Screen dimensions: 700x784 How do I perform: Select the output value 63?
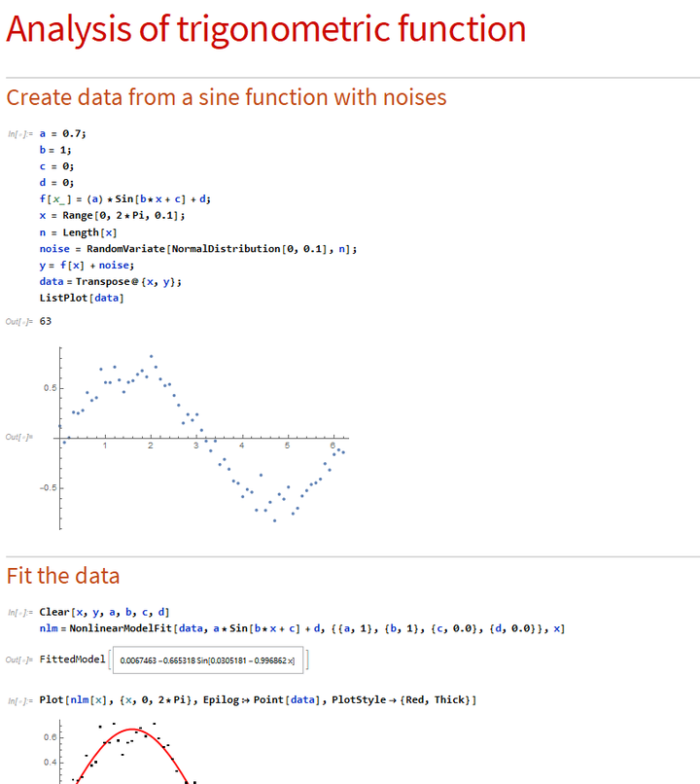click(x=46, y=321)
